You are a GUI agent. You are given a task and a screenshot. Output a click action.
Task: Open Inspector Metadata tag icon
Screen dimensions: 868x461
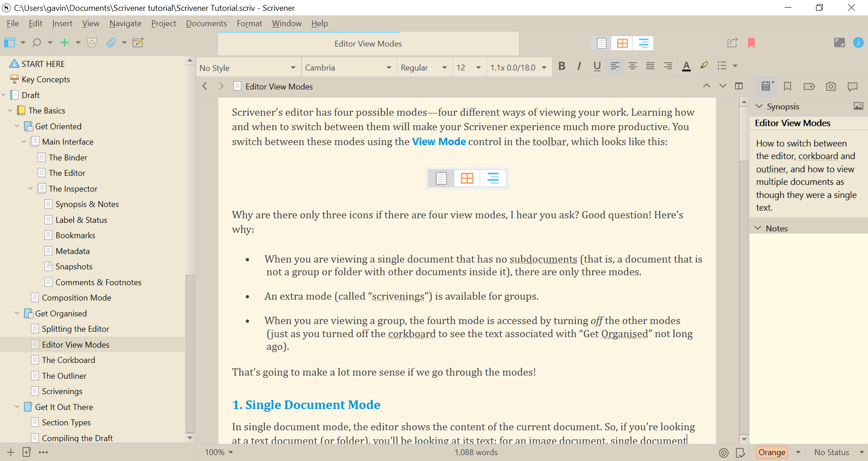[x=809, y=86]
